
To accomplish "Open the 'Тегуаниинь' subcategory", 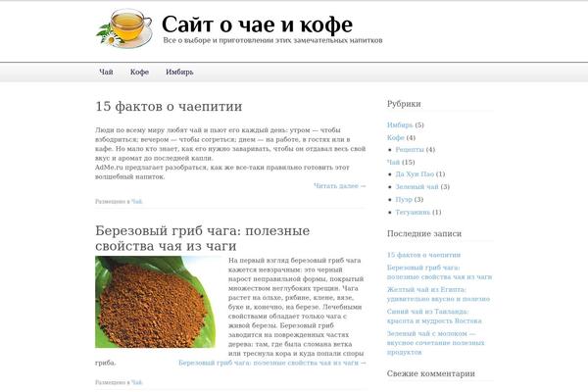I will pos(413,213).
